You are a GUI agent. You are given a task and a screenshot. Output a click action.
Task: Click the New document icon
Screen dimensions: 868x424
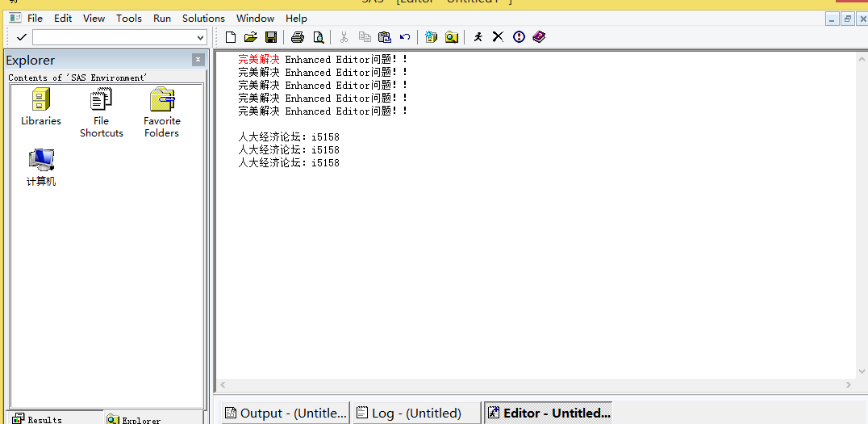[231, 37]
